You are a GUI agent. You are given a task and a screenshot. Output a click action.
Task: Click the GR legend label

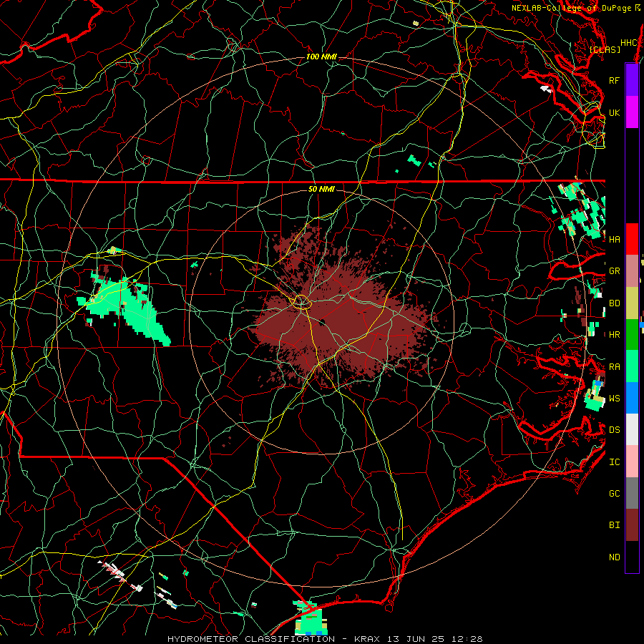point(614,271)
